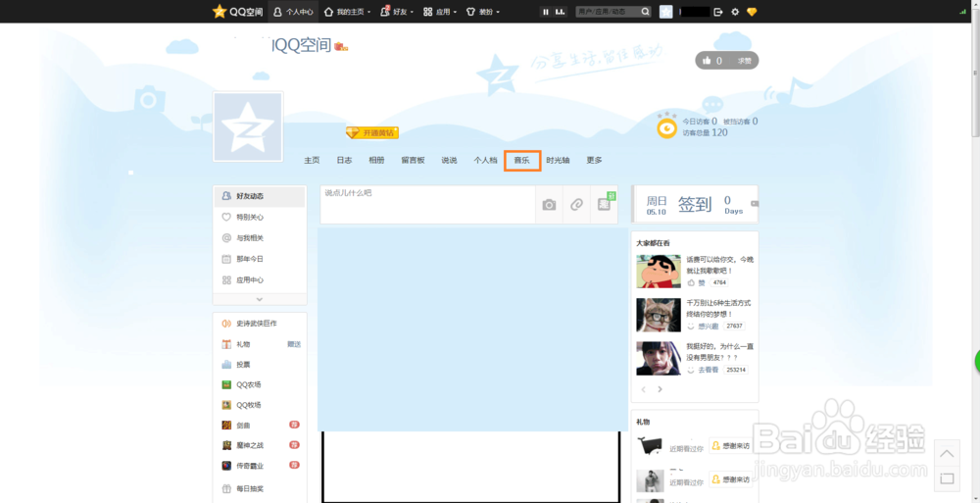Open the settings gear icon
Image resolution: width=980 pixels, height=503 pixels.
pyautogui.click(x=735, y=11)
